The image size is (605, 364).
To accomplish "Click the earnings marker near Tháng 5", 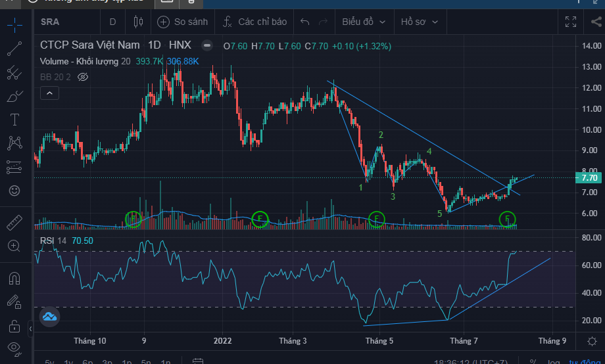I will click(377, 219).
